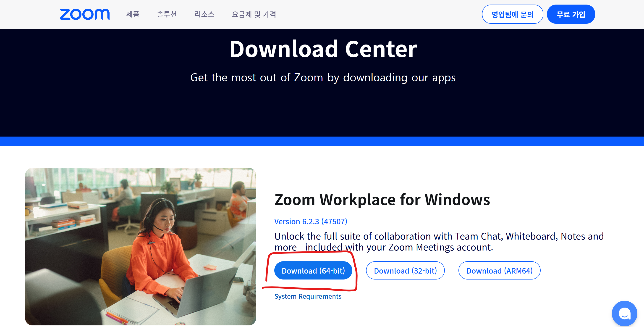
Task: Open the 제품 menu
Action: 133,14
